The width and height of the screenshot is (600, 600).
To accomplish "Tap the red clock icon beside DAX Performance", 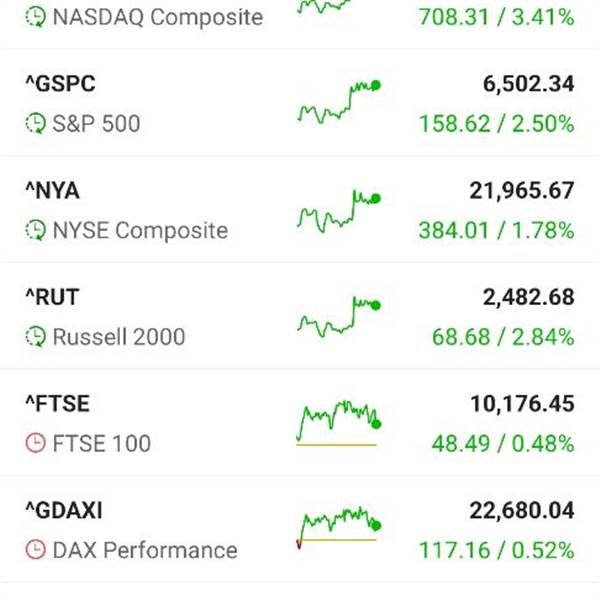I will coord(35,550).
